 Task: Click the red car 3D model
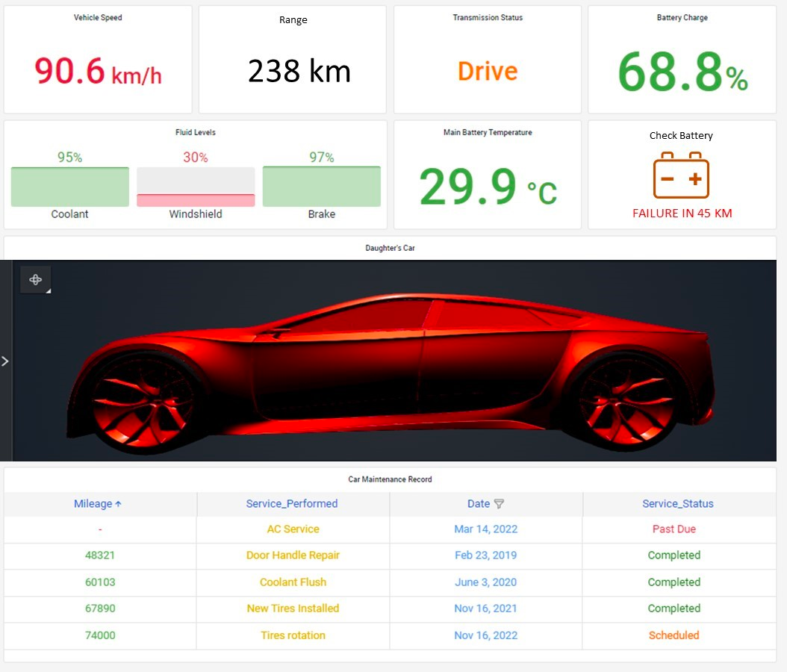click(x=391, y=371)
